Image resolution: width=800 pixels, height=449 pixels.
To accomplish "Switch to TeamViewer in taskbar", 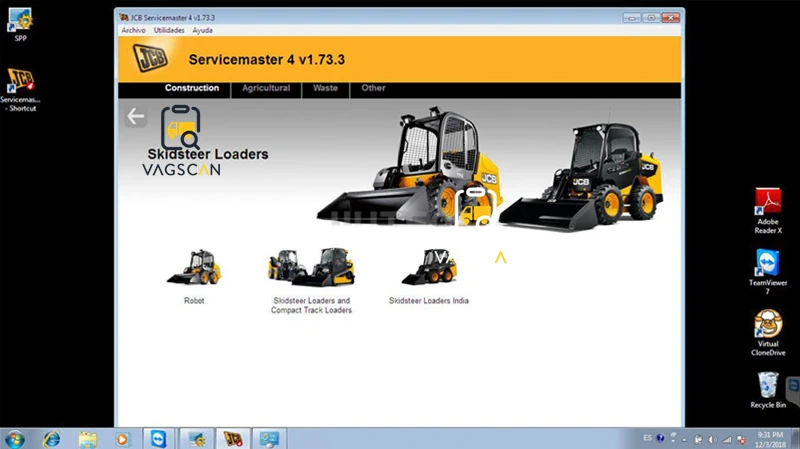I will 158,439.
